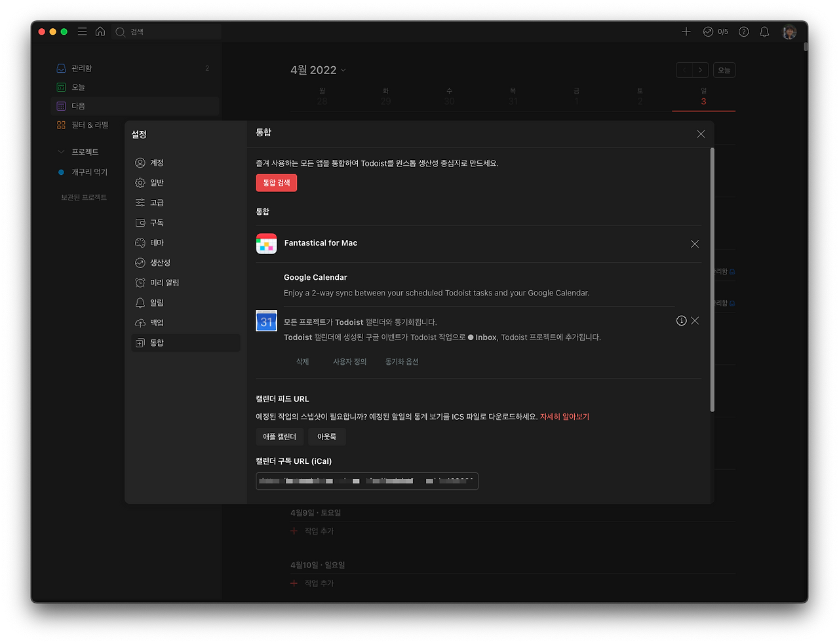
Task: Close the settings dialog with X
Action: click(701, 134)
